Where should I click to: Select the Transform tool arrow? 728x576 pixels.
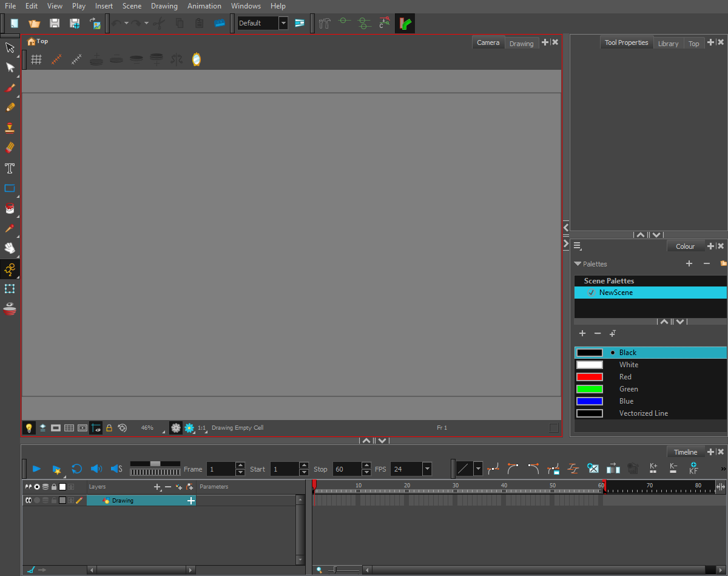tap(10, 47)
